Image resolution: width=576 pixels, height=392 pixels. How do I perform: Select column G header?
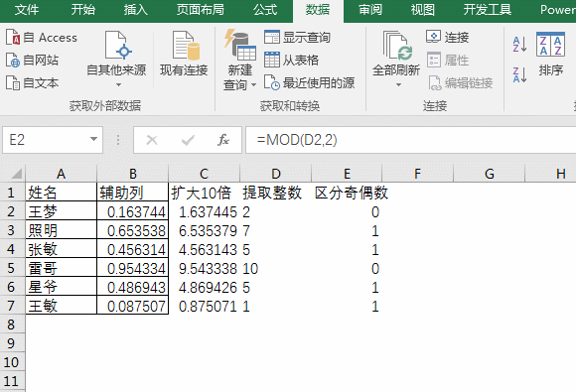click(490, 174)
